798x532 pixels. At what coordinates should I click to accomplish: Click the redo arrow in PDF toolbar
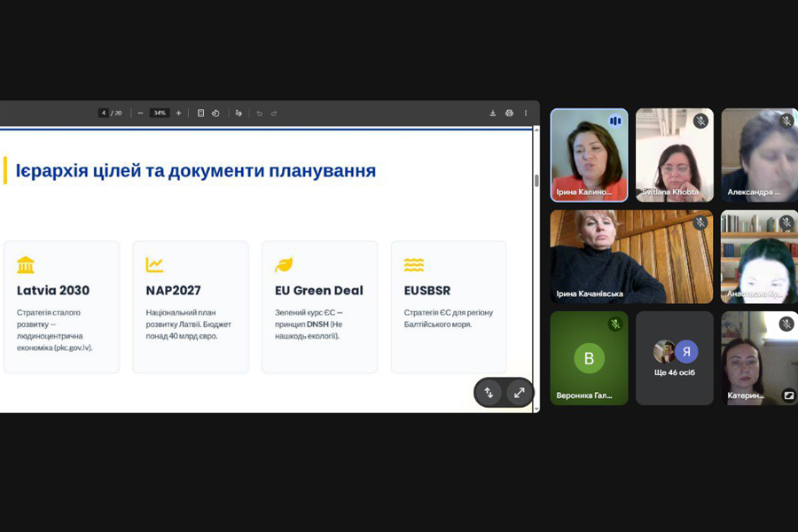click(274, 113)
